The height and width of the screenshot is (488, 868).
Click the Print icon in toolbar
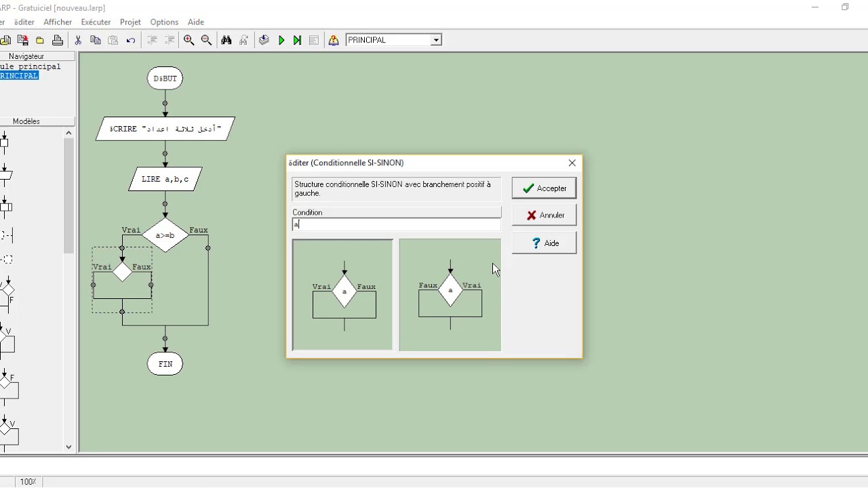click(58, 40)
